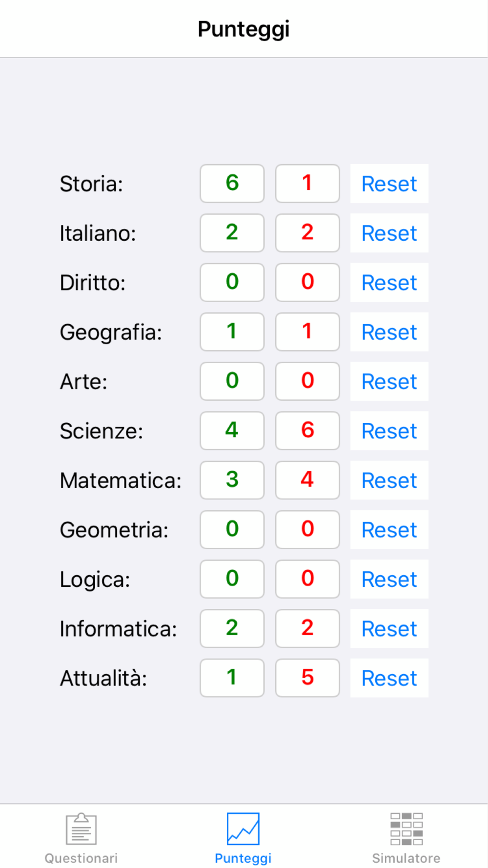Reset the Arte scores
The image size is (488, 868).
click(x=389, y=381)
